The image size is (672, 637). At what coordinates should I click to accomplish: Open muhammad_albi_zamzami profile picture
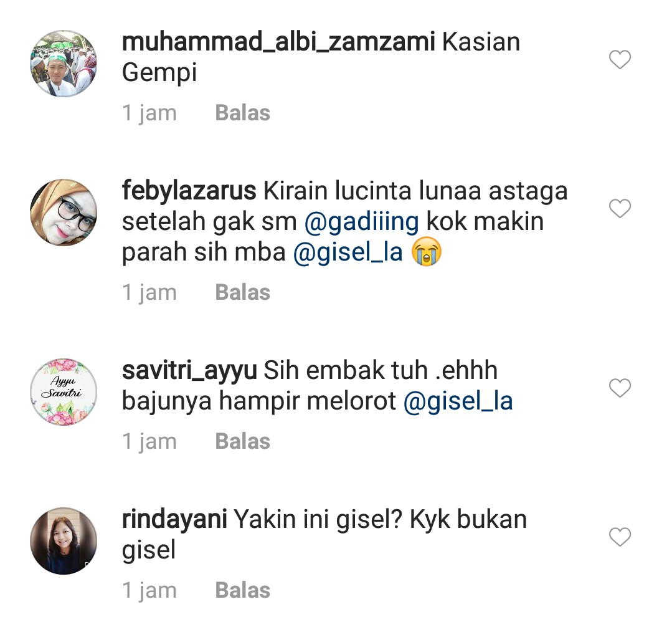tap(64, 64)
